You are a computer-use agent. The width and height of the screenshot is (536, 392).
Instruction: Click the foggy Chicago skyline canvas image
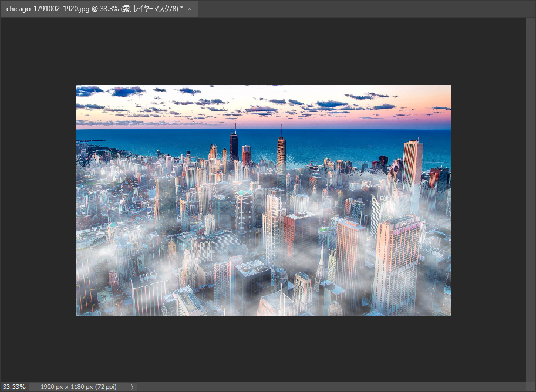(x=263, y=200)
